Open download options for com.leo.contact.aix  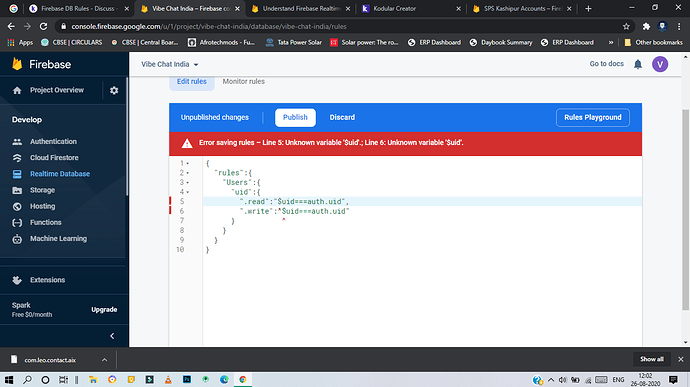(x=104, y=360)
